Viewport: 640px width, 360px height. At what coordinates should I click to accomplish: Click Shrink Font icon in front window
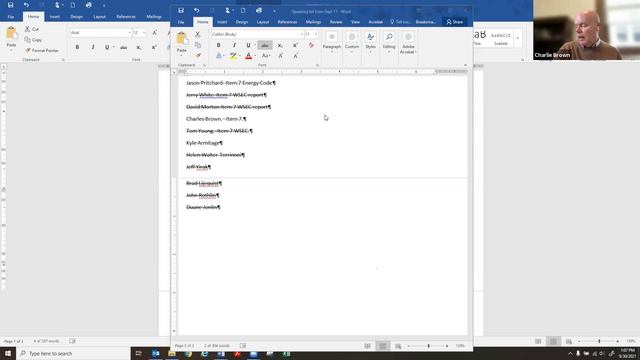[x=296, y=56]
